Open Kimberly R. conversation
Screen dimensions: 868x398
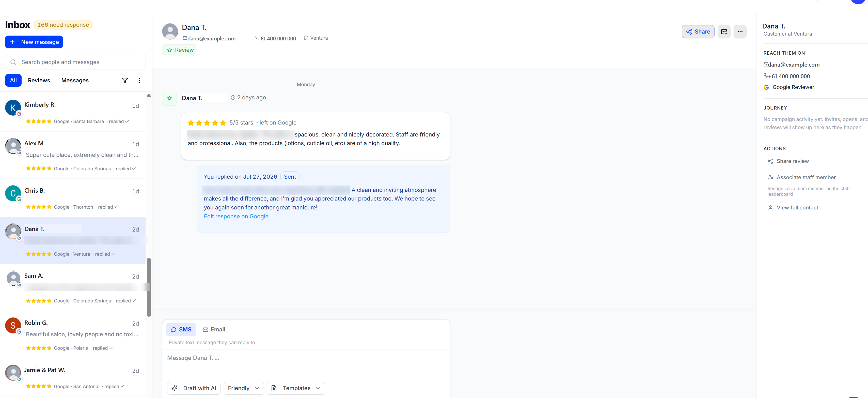73,113
